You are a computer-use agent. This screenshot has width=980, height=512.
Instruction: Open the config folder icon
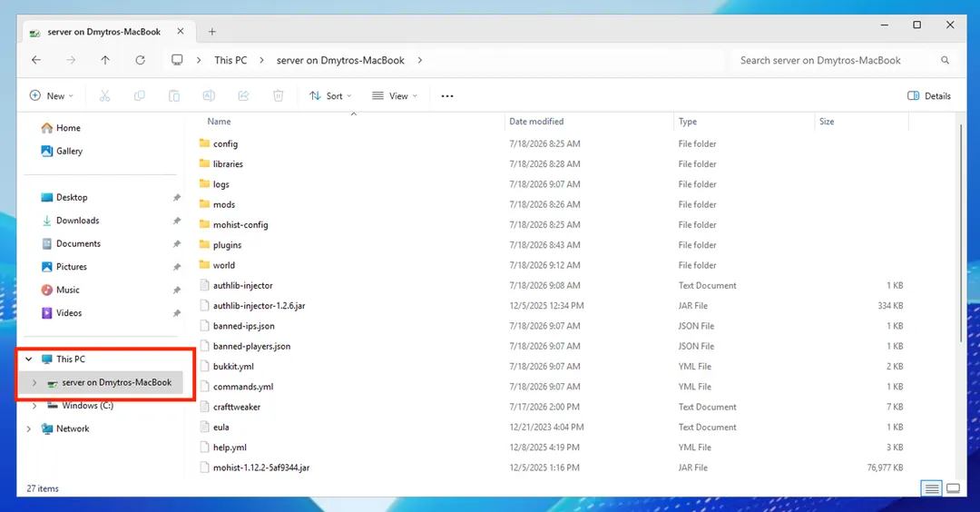[204, 143]
